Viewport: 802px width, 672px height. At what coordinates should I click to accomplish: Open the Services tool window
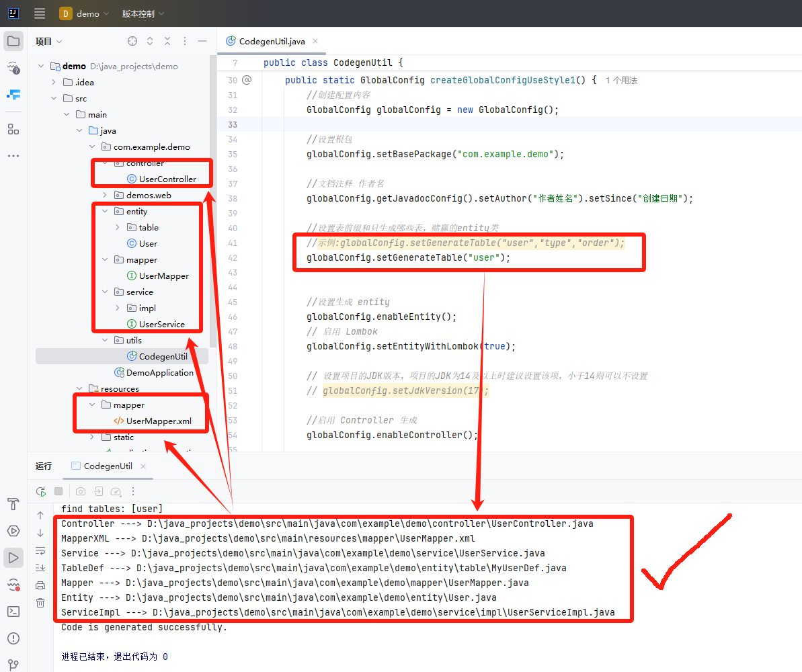click(x=14, y=531)
